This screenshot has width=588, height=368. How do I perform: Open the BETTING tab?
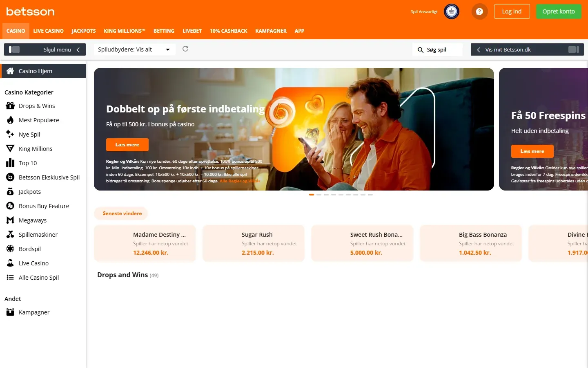point(164,31)
